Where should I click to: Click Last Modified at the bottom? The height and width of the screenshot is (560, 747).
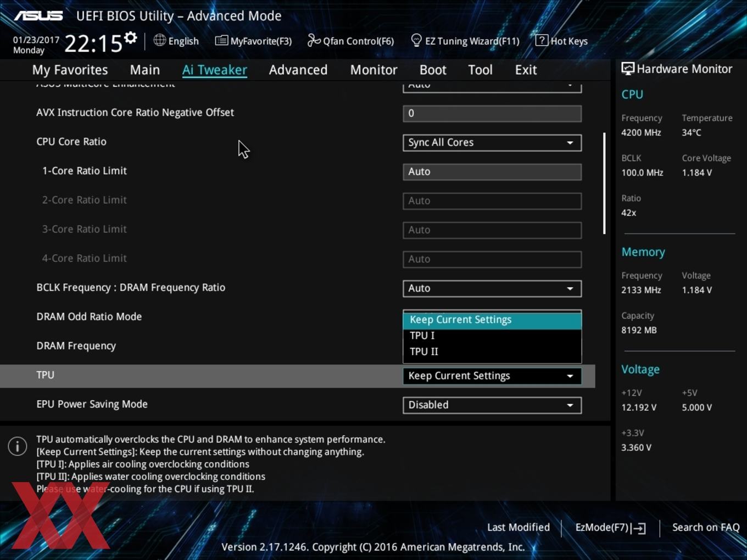(x=519, y=528)
